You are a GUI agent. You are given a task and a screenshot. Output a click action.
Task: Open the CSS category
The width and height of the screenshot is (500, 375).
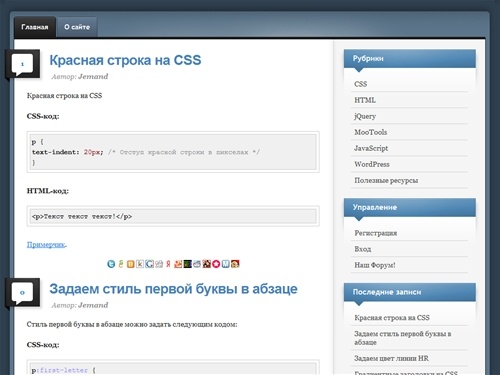[x=361, y=84]
